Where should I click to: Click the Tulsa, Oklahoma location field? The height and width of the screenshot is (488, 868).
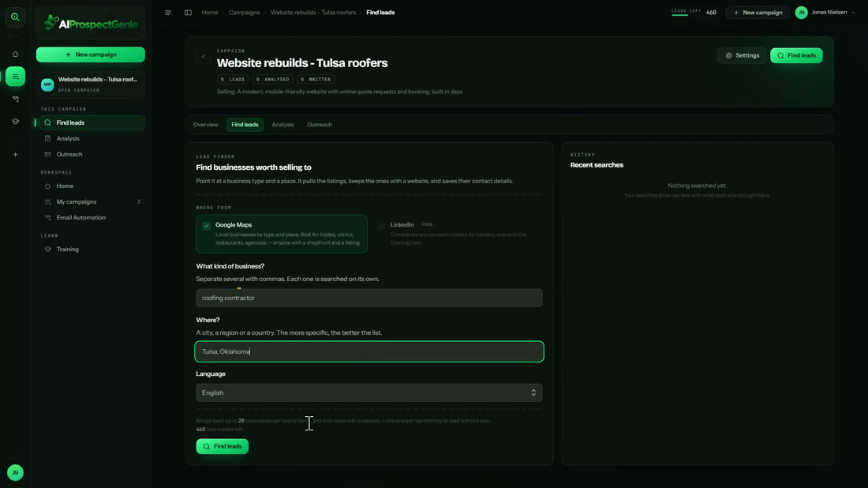click(369, 351)
